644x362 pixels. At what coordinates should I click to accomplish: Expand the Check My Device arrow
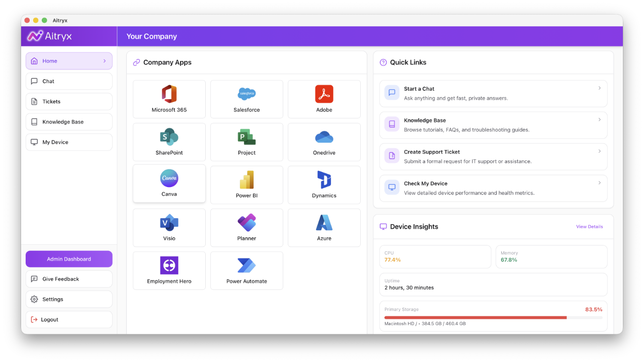click(x=599, y=183)
